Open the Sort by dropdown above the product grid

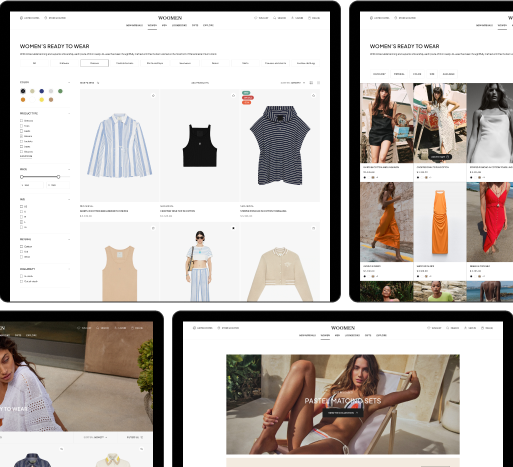[293, 83]
